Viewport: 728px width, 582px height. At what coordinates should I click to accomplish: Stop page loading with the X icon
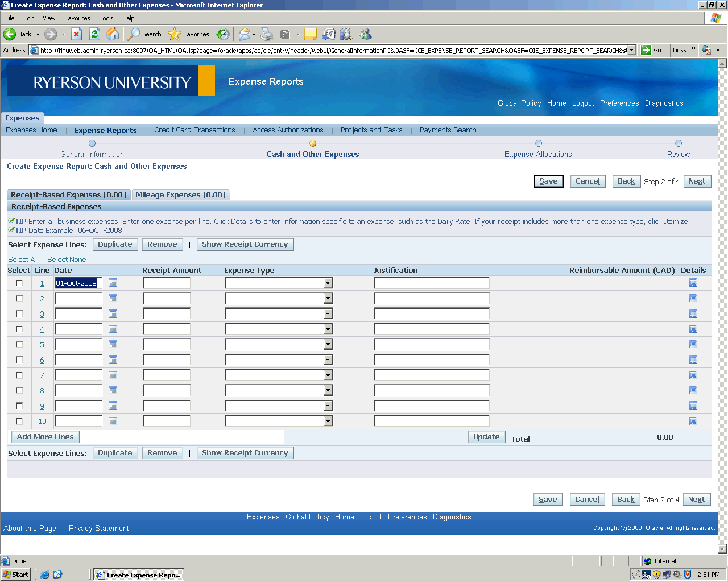click(x=76, y=34)
